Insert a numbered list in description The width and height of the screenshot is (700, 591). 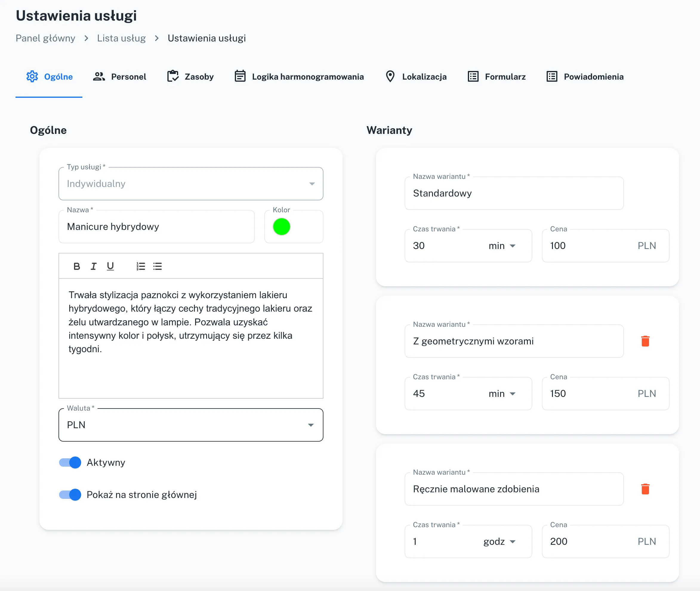[x=141, y=266]
